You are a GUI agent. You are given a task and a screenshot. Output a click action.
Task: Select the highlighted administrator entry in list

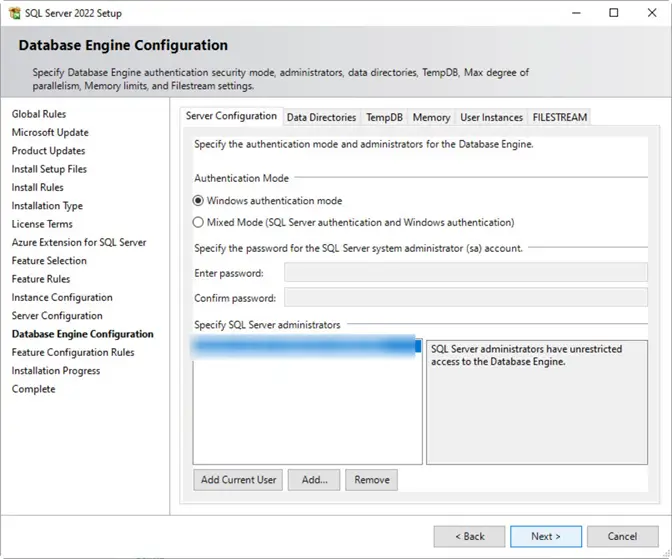tap(306, 346)
